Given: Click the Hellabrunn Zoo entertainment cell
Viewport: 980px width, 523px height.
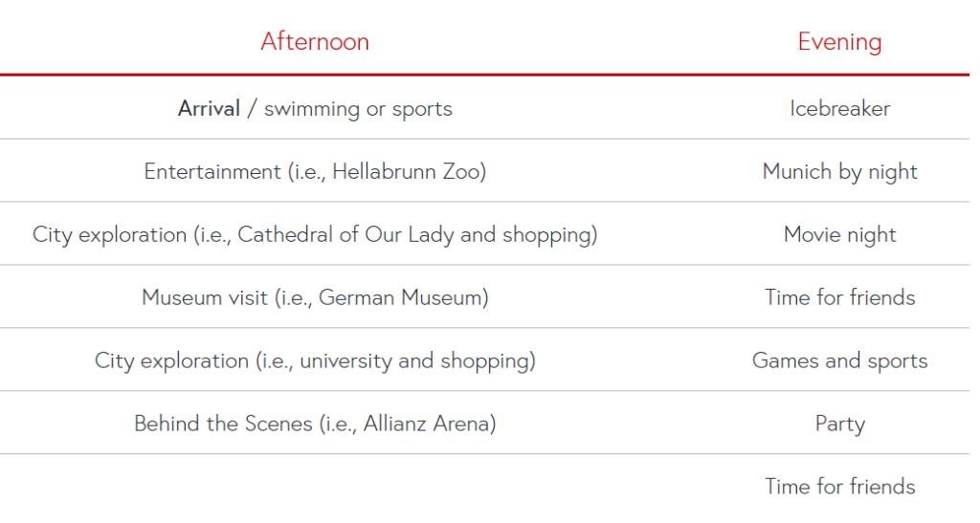Looking at the screenshot, I should pos(315,172).
